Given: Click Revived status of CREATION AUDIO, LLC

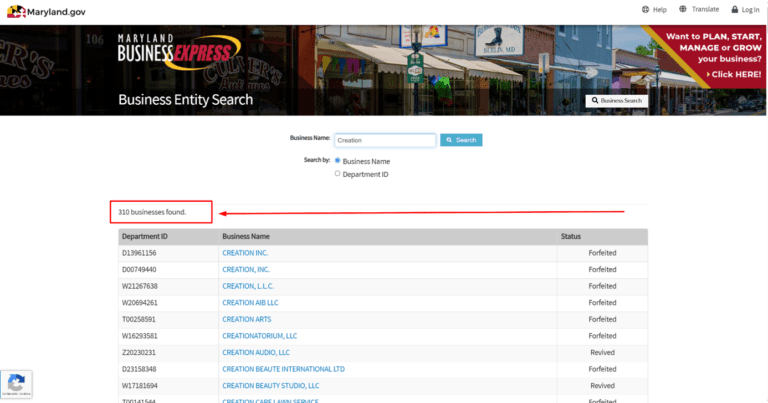Looking at the screenshot, I should 602,353.
